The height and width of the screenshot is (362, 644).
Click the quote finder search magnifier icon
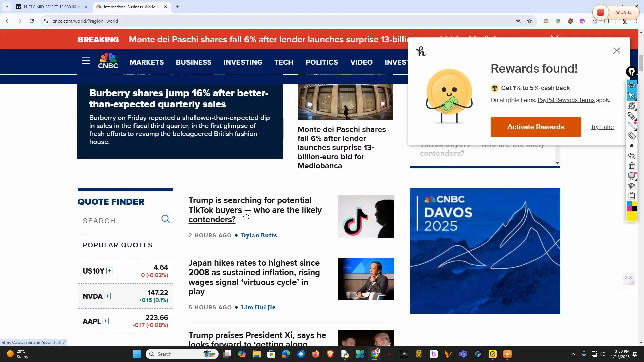[166, 219]
